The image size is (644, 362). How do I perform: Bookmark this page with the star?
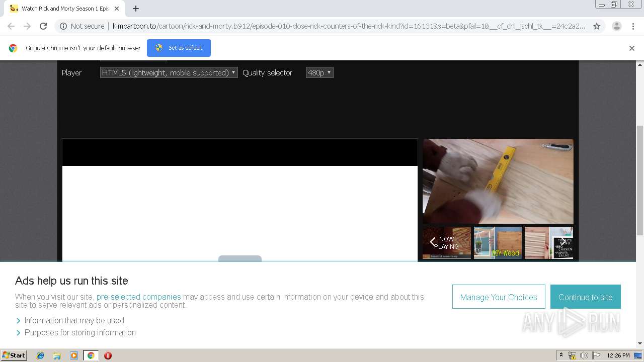click(597, 26)
